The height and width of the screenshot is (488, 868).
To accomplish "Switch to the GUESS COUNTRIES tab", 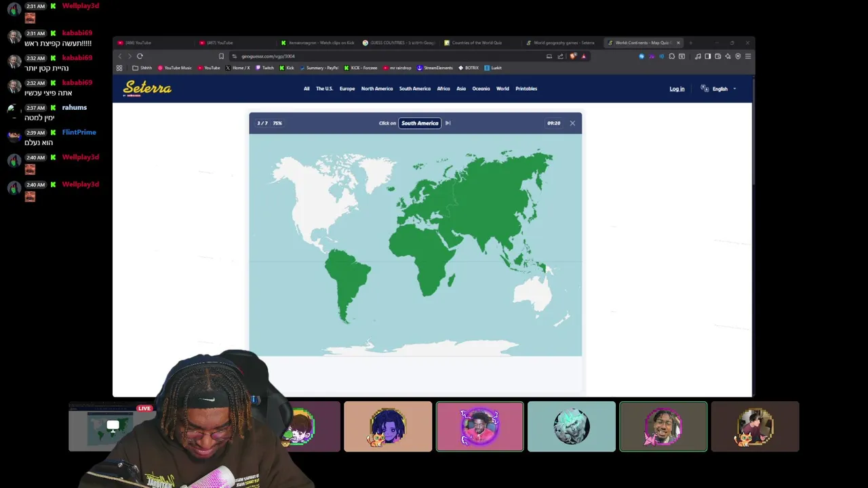I will [x=399, y=43].
